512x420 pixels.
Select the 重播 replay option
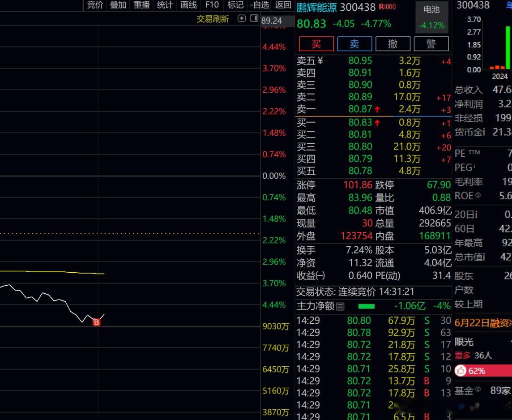pos(142,5)
